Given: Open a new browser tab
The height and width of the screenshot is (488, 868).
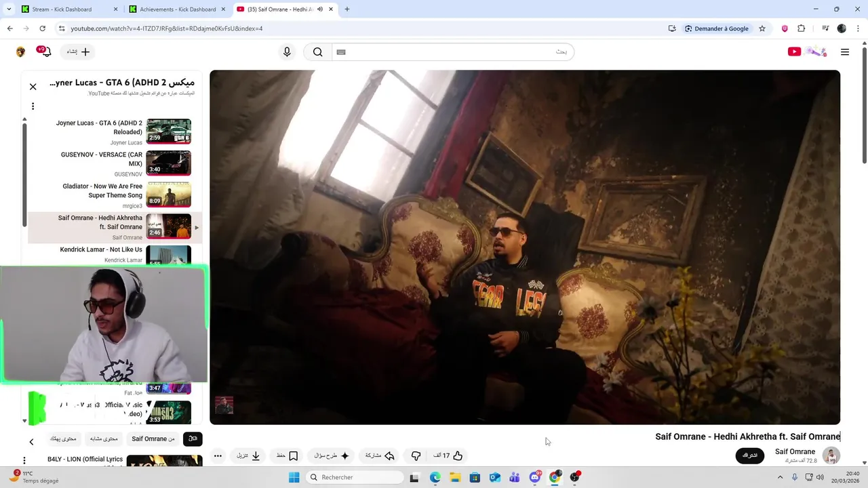Looking at the screenshot, I should pyautogui.click(x=347, y=9).
